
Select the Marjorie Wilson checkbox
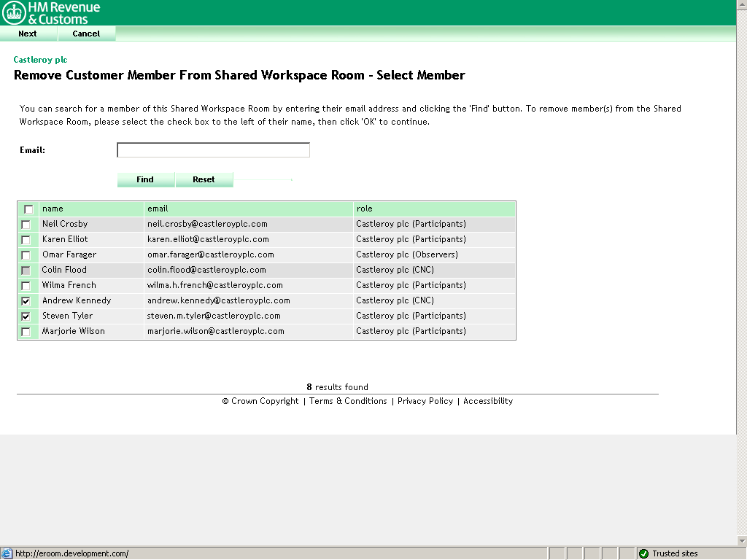pyautogui.click(x=26, y=332)
